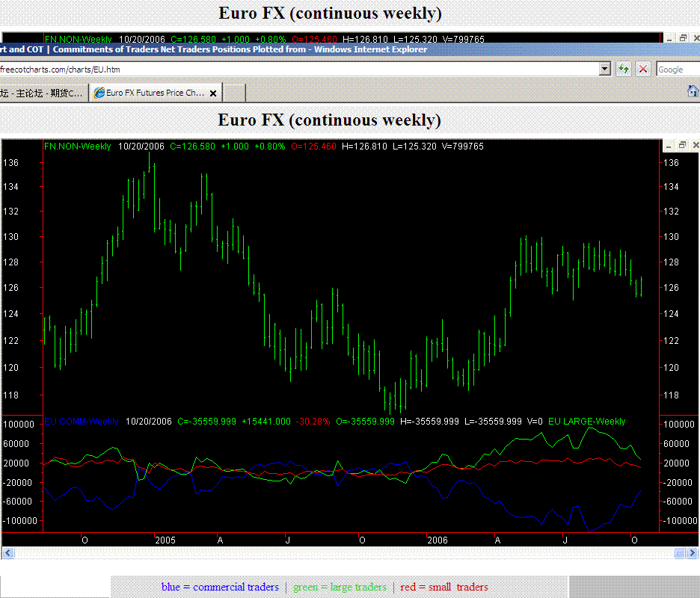The width and height of the screenshot is (700, 598).
Task: Click the minimize icon on lower chart header
Action: [669, 145]
